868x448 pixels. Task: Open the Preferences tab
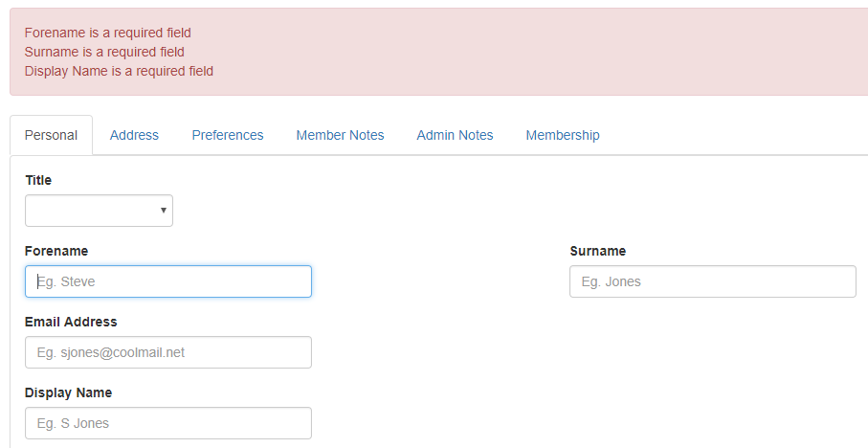click(228, 135)
